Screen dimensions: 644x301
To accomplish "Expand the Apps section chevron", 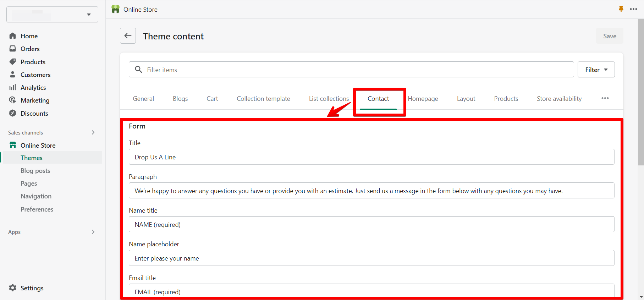I will point(93,232).
